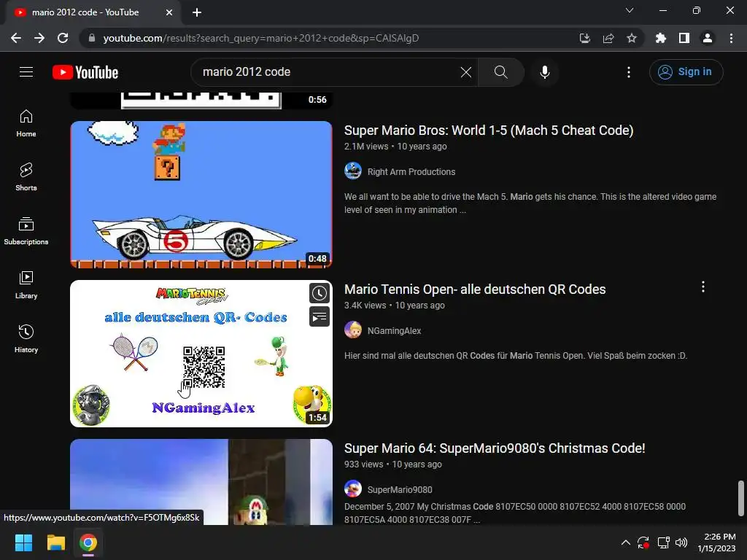
Task: Open Mario Tennis Open QR Codes title
Action: pos(475,289)
